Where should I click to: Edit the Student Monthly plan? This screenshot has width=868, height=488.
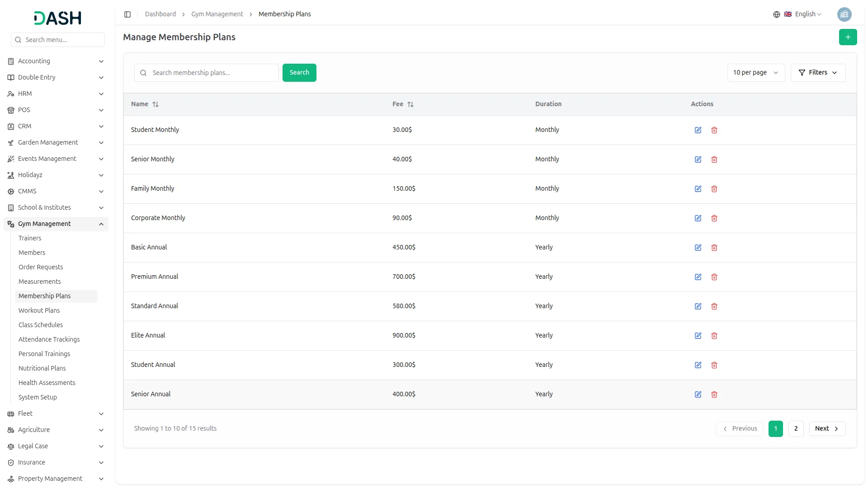coord(698,130)
